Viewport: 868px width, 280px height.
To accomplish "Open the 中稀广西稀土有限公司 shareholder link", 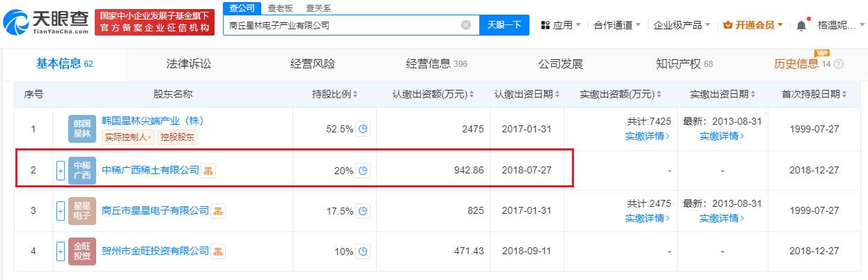I will [x=150, y=171].
